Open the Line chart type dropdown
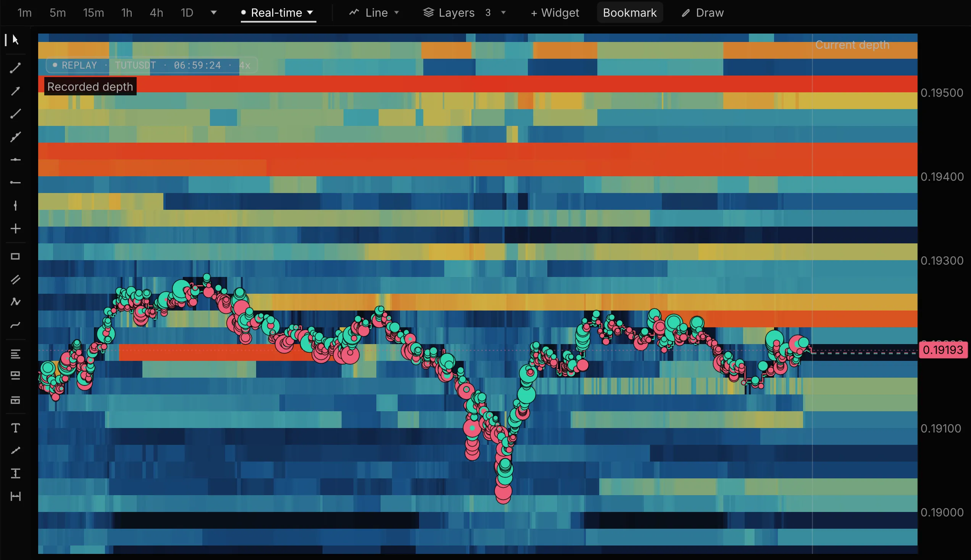This screenshot has width=971, height=560. click(x=374, y=13)
